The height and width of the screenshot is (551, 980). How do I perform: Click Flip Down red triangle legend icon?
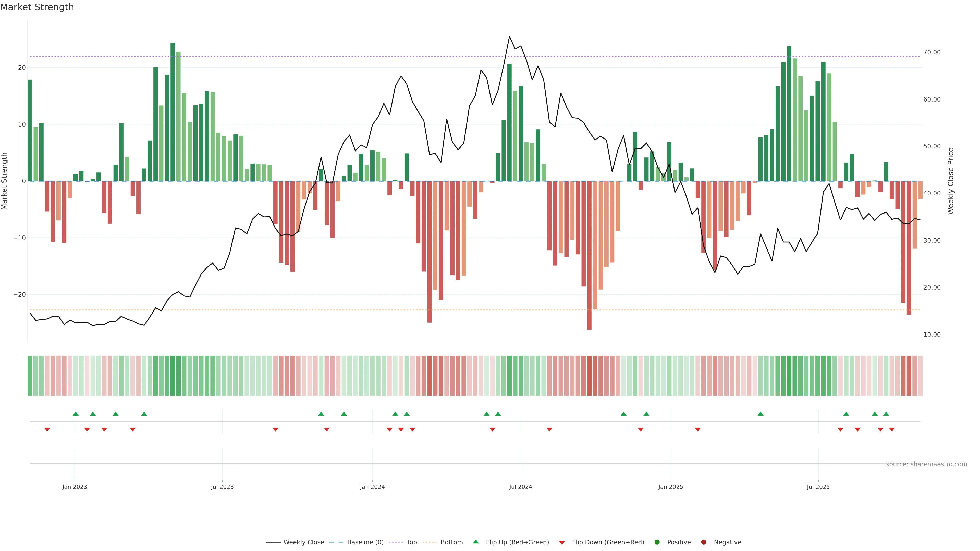point(561,542)
